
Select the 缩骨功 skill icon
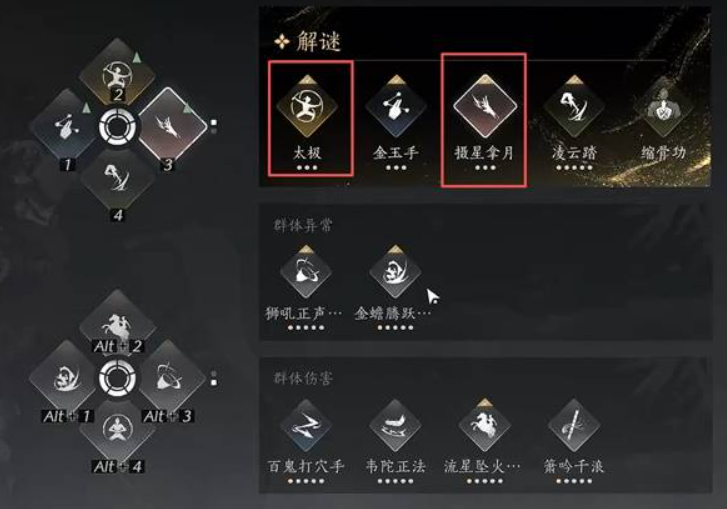(x=663, y=107)
